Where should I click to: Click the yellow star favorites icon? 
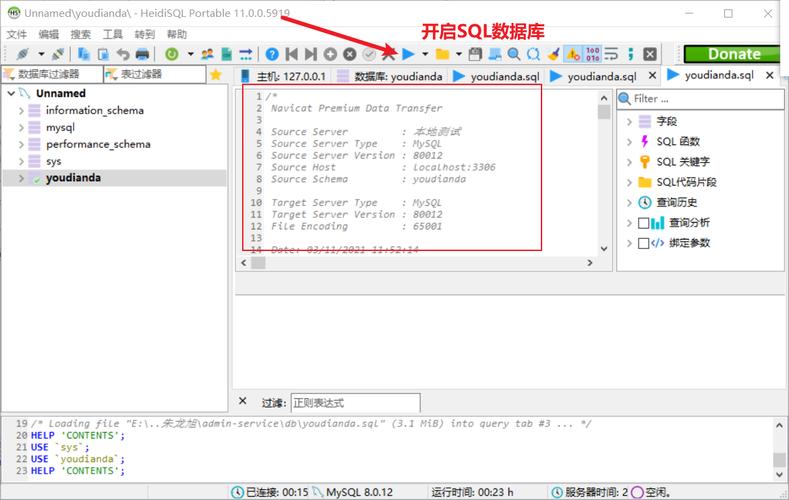coord(216,74)
